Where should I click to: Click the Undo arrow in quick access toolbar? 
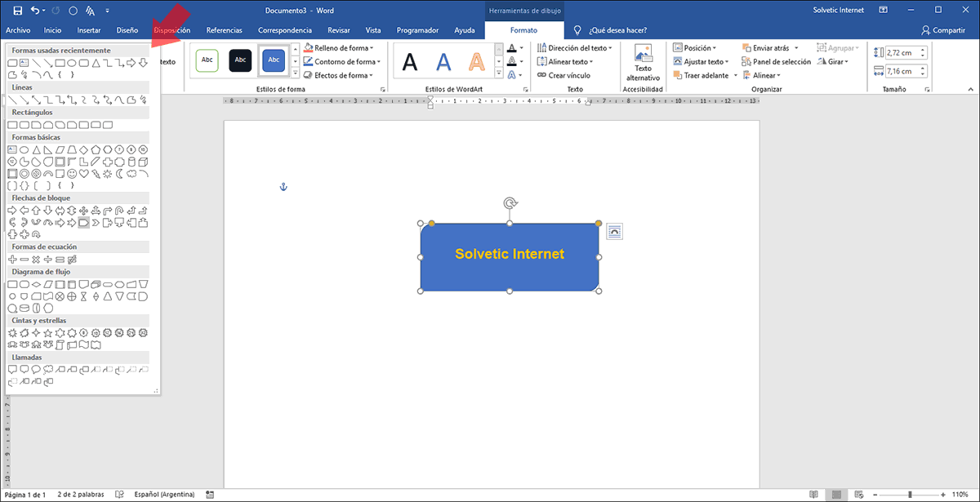click(34, 11)
